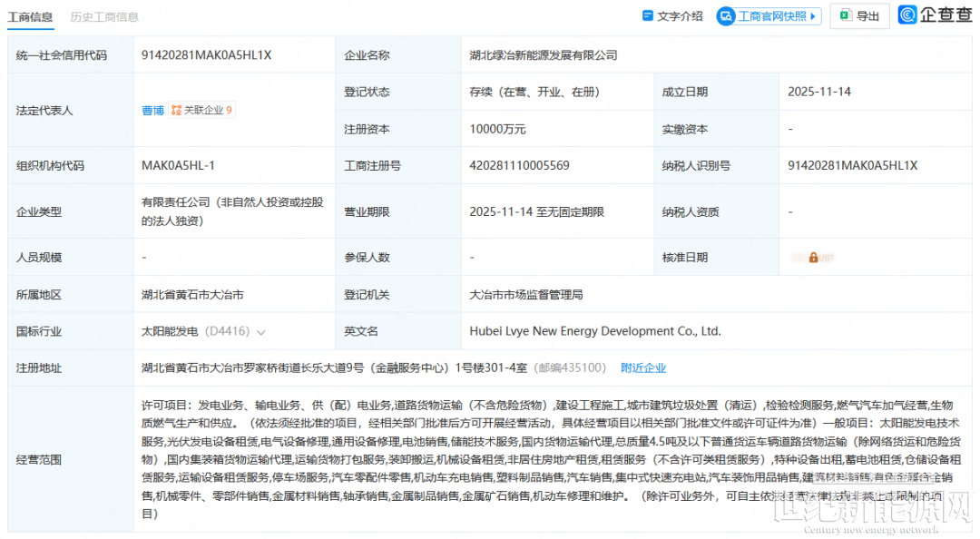Open legal representative 曹博 profile link
Viewport: 980px width, 539px height.
(x=152, y=111)
